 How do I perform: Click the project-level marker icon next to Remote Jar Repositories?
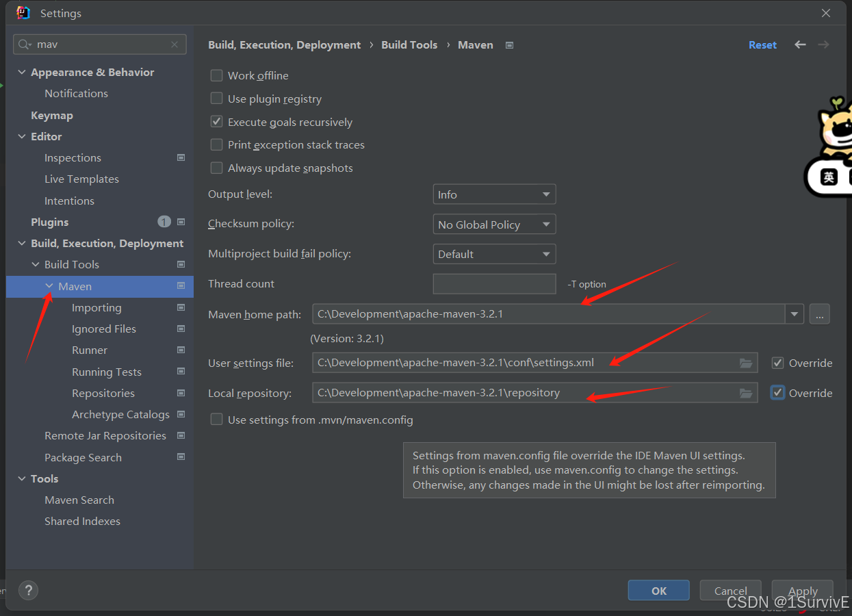tap(181, 435)
